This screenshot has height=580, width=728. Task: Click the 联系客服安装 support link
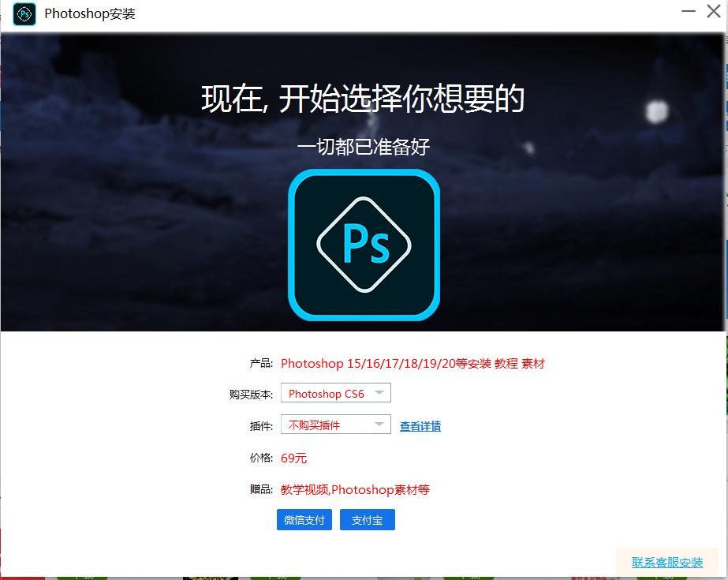coord(666,563)
